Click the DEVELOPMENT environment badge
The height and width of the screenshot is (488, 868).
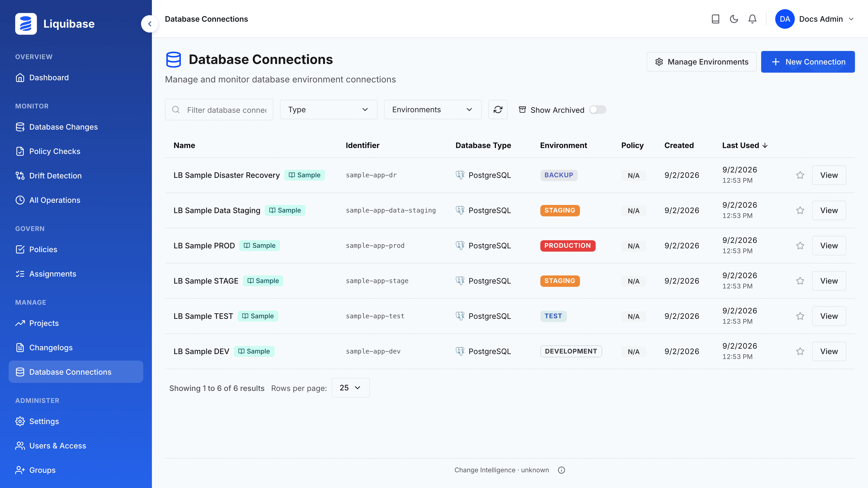(x=571, y=352)
